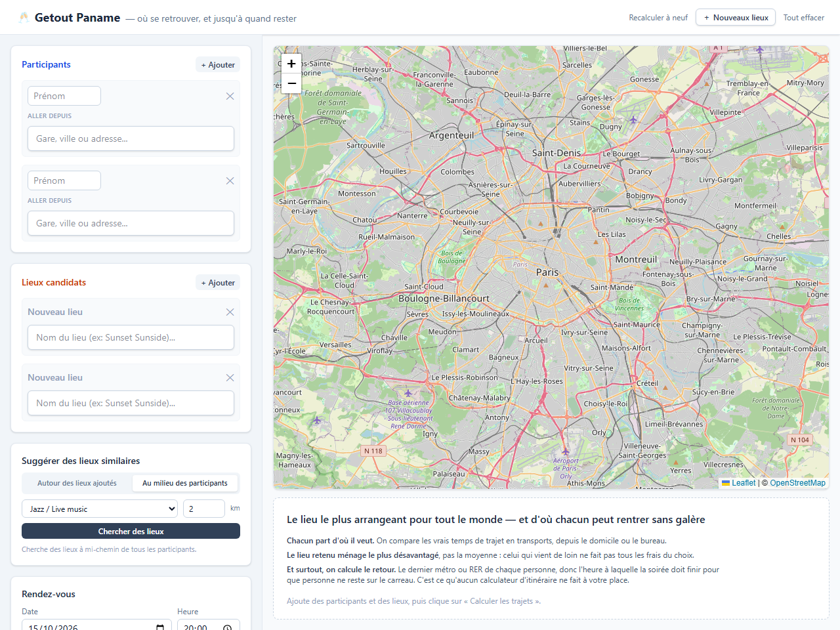This screenshot has width=840, height=630.
Task: Click the search radius km field
Action: tap(203, 509)
